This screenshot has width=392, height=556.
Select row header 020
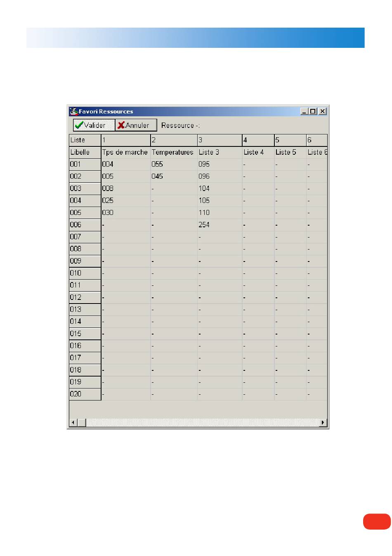[x=85, y=394]
